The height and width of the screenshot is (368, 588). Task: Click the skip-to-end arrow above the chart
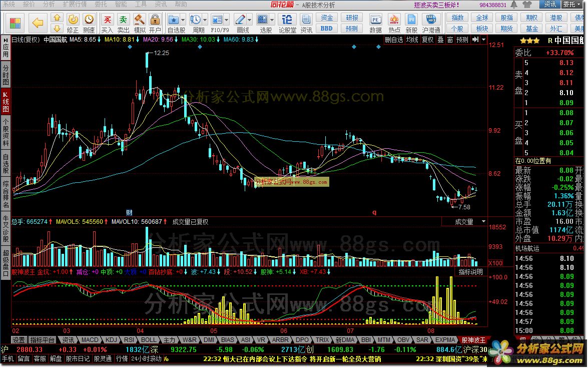(x=475, y=40)
